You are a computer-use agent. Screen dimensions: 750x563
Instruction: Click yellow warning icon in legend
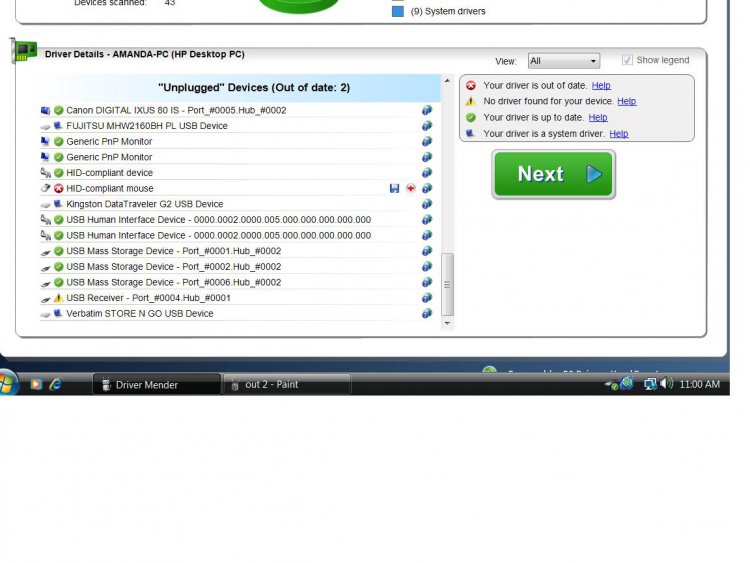click(471, 101)
